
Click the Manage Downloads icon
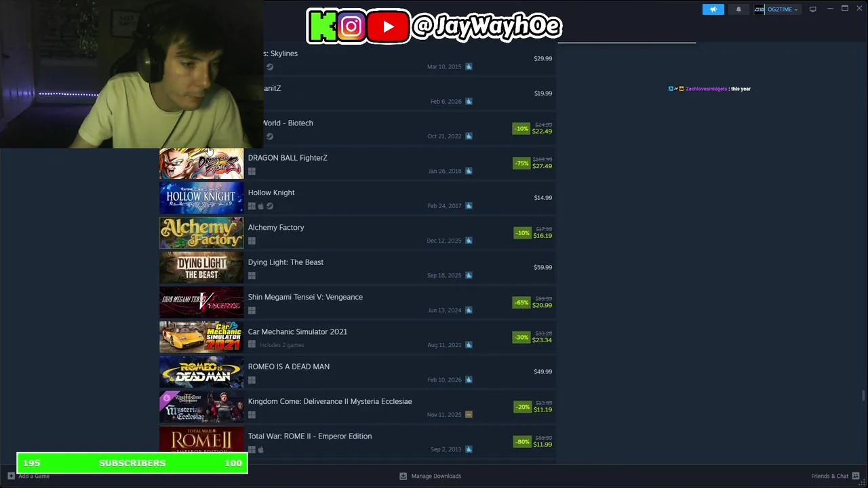click(x=403, y=476)
